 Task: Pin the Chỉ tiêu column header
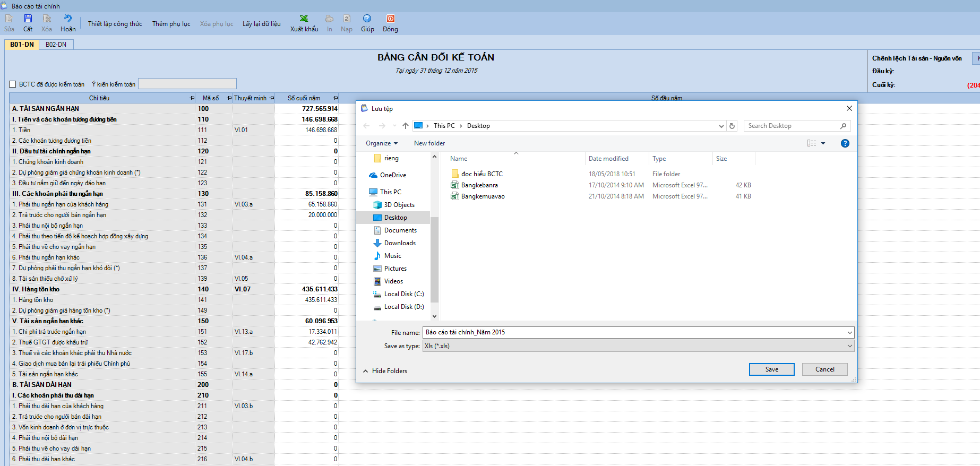pos(192,98)
